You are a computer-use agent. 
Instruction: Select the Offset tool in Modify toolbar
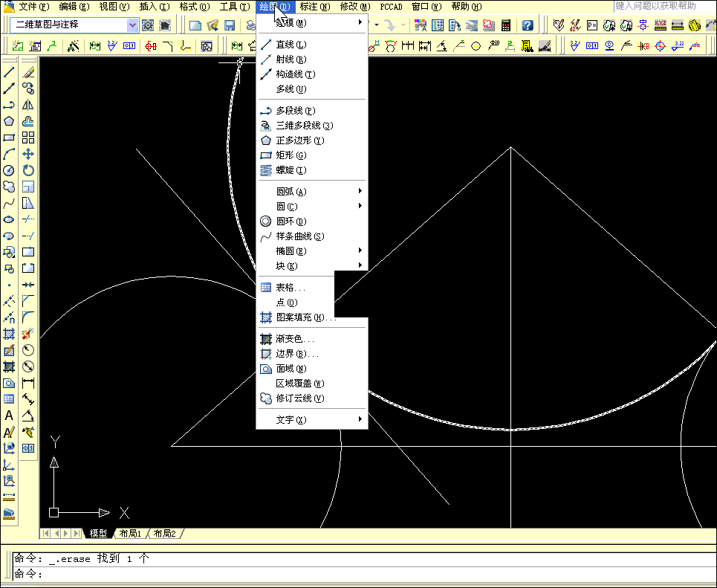click(x=28, y=121)
